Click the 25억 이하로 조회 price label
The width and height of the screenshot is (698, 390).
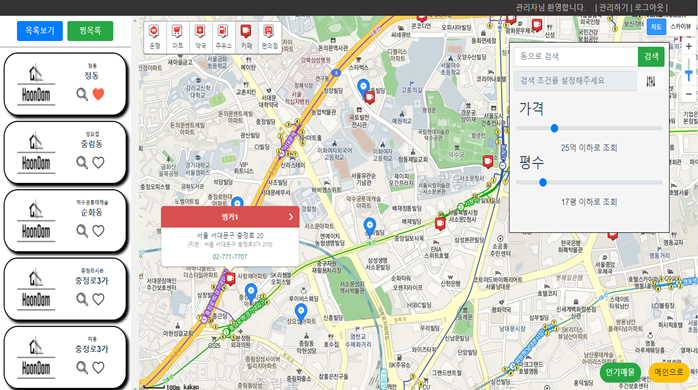[x=589, y=147]
